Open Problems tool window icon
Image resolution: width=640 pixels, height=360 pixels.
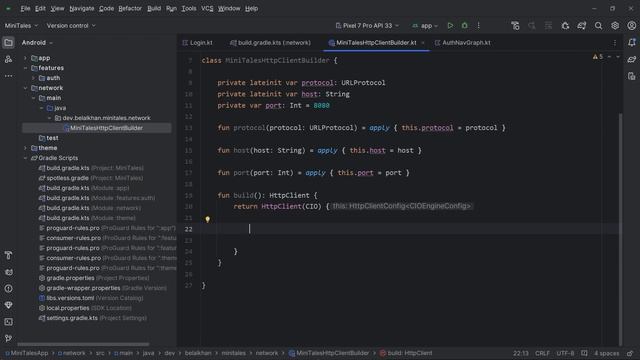8,289
